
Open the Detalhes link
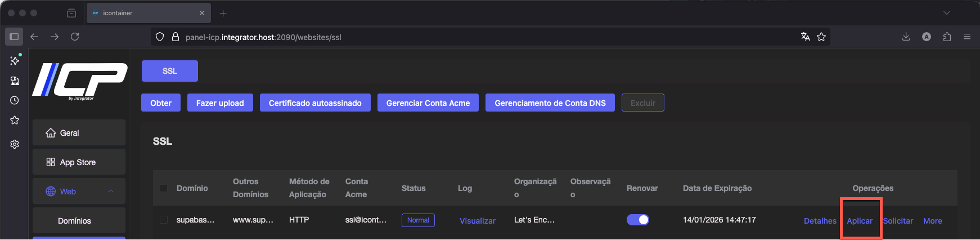[820, 221]
